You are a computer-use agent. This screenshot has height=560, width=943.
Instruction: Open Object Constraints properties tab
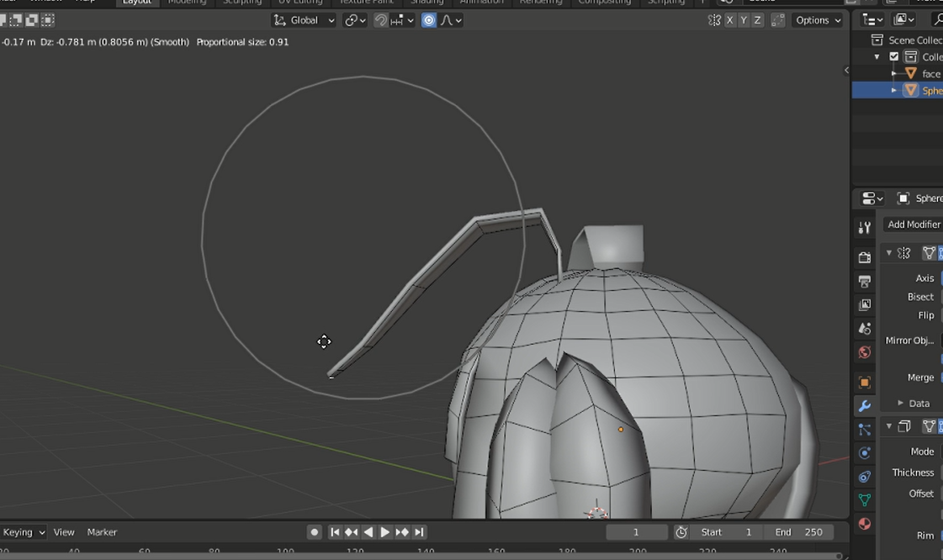click(865, 477)
